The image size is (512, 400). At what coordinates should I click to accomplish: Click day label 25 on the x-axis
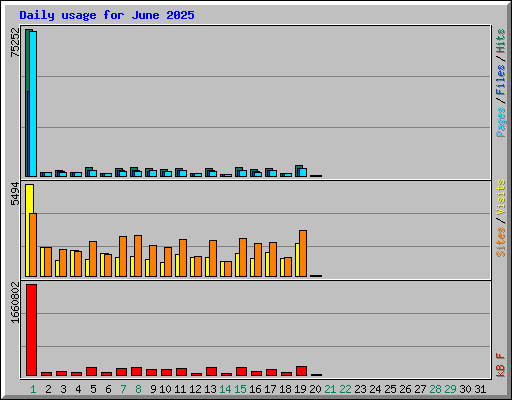(x=390, y=389)
